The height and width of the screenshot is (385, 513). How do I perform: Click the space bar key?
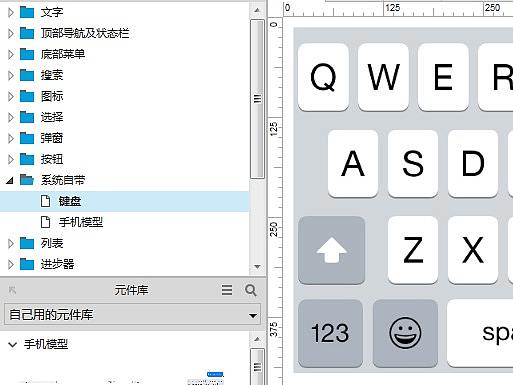[x=480, y=333]
